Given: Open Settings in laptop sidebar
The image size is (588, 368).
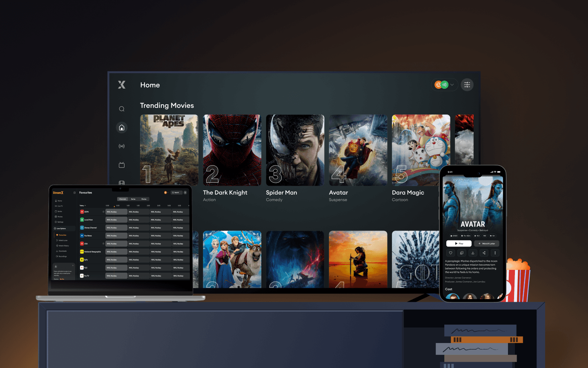Looking at the screenshot, I should 59,222.
